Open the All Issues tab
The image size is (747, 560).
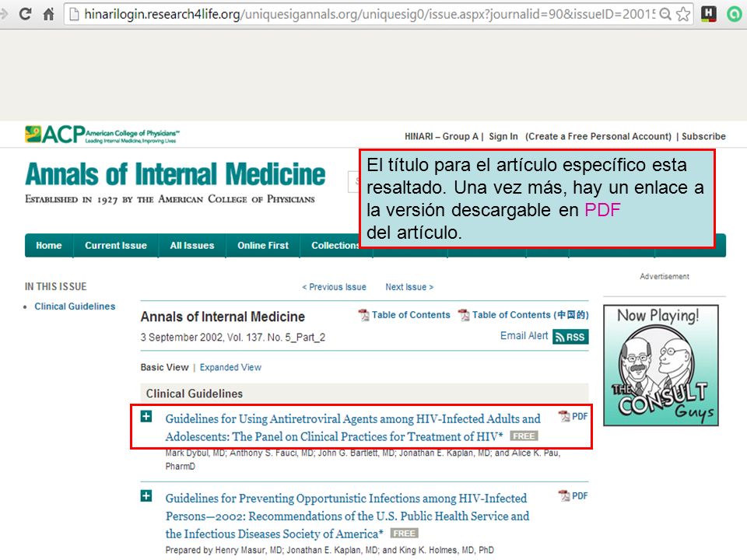[x=192, y=246]
